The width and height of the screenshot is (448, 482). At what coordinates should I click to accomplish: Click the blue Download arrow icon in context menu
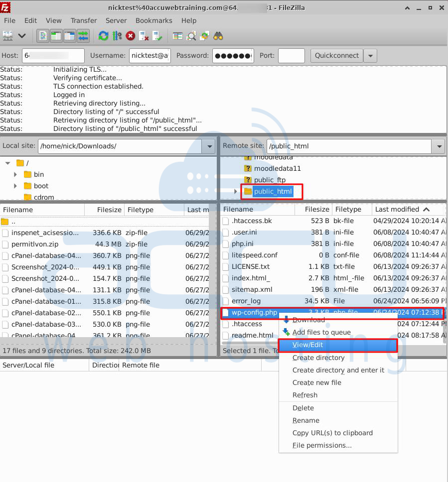coord(286,319)
